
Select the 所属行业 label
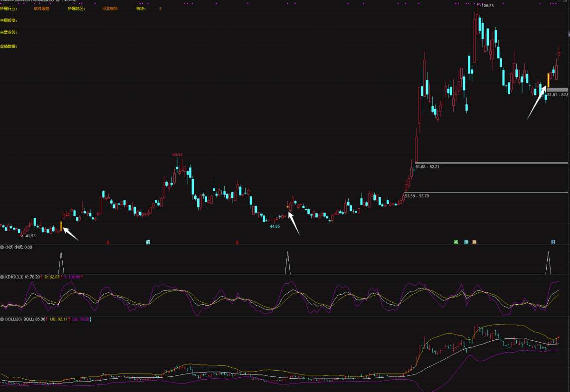(x=8, y=9)
